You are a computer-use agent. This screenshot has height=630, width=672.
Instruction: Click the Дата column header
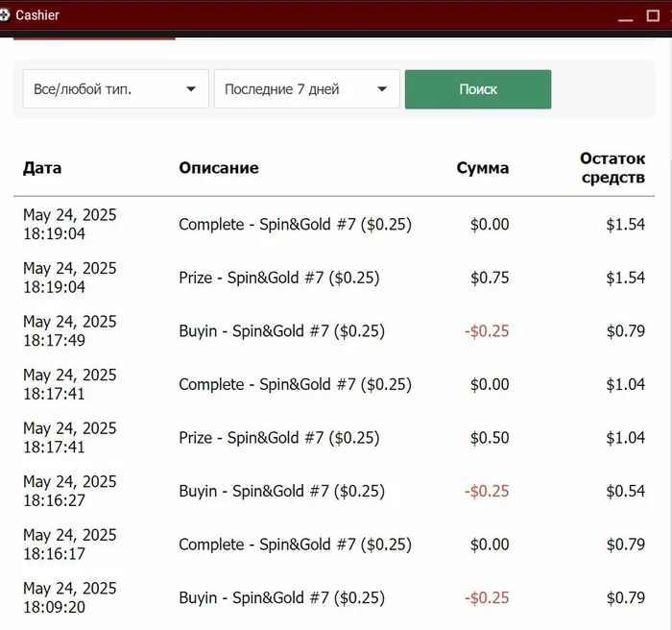(x=42, y=168)
